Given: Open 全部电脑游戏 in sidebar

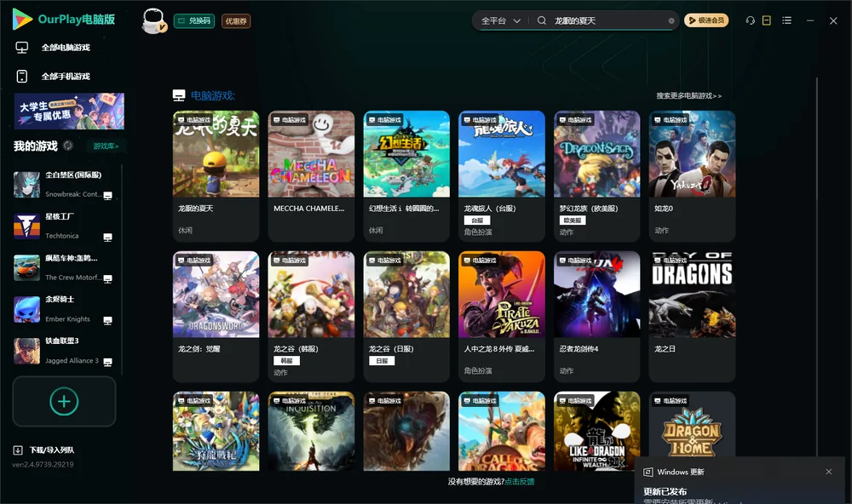Looking at the screenshot, I should click(66, 48).
